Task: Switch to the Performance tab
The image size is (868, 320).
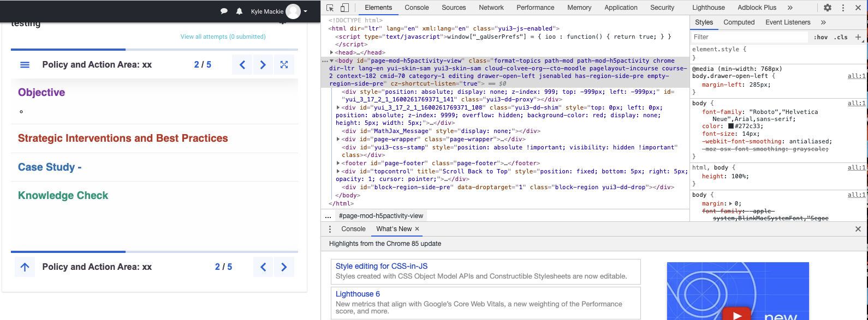Action: pos(536,8)
